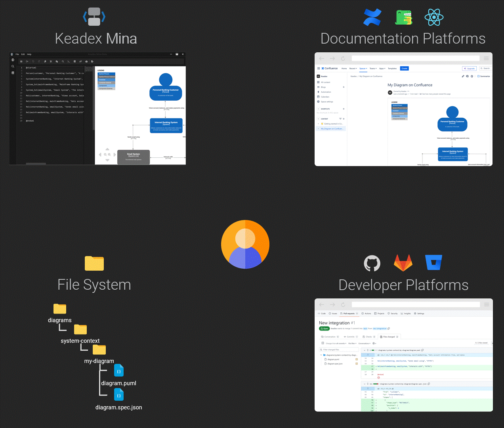The height and width of the screenshot is (428, 504).
Task: Open Space settings in Confluence sidebar
Action: 325,102
